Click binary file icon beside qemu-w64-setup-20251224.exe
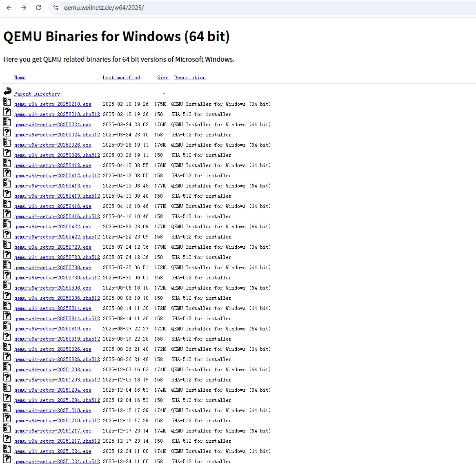 click(7, 449)
